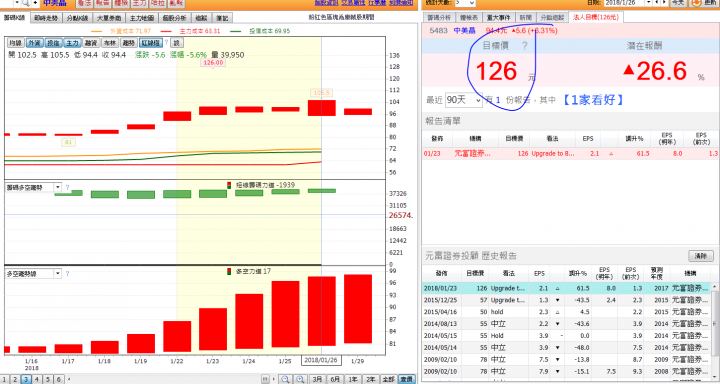Click the 看法 button in top orange bar

tap(84, 3)
